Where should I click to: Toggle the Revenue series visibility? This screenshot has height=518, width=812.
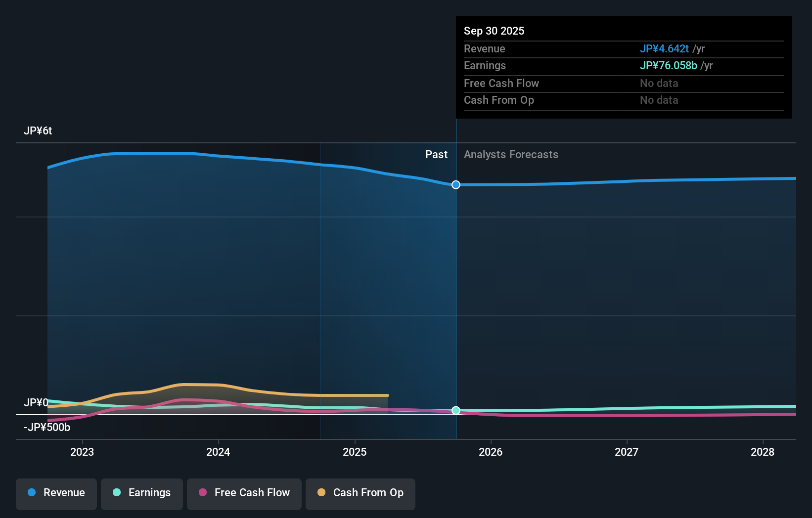point(56,493)
